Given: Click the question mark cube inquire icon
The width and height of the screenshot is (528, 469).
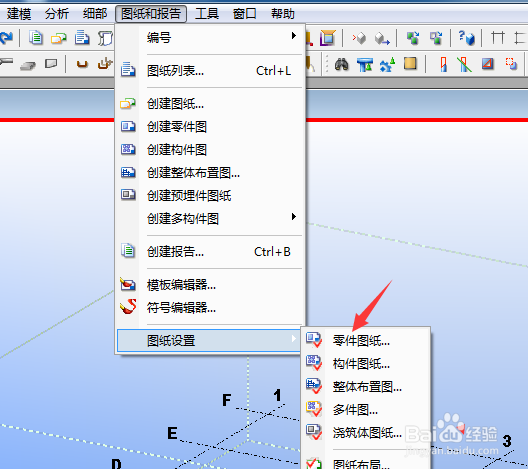Looking at the screenshot, I should pos(466,37).
